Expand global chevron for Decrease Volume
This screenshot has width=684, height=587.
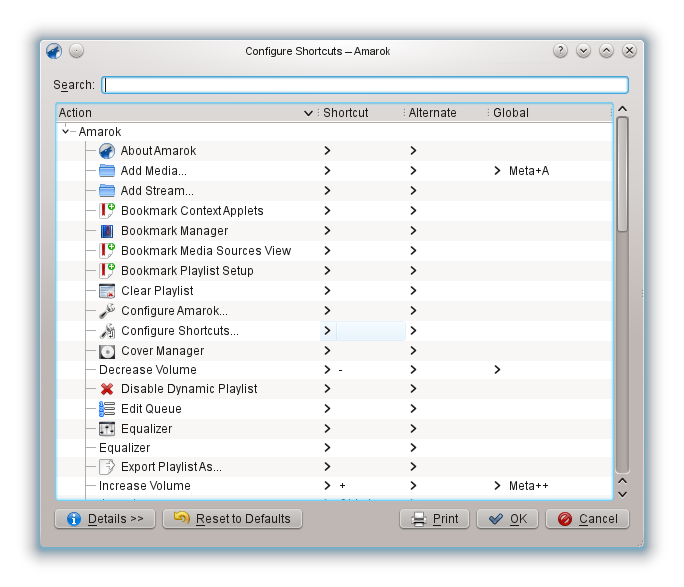point(497,370)
